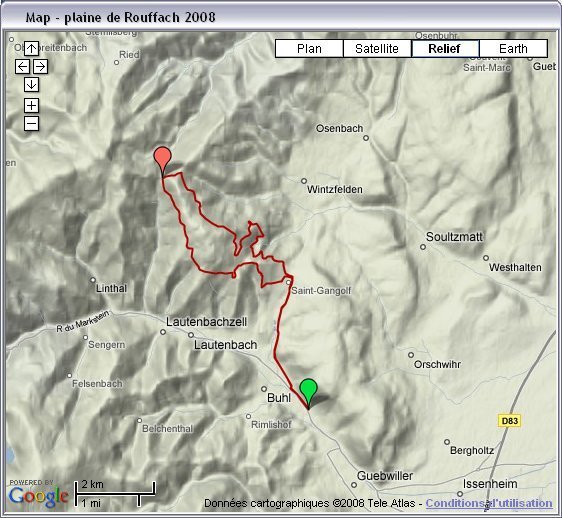The width and height of the screenshot is (562, 518).
Task: Click the Rimlishof label
Action: click(x=271, y=424)
